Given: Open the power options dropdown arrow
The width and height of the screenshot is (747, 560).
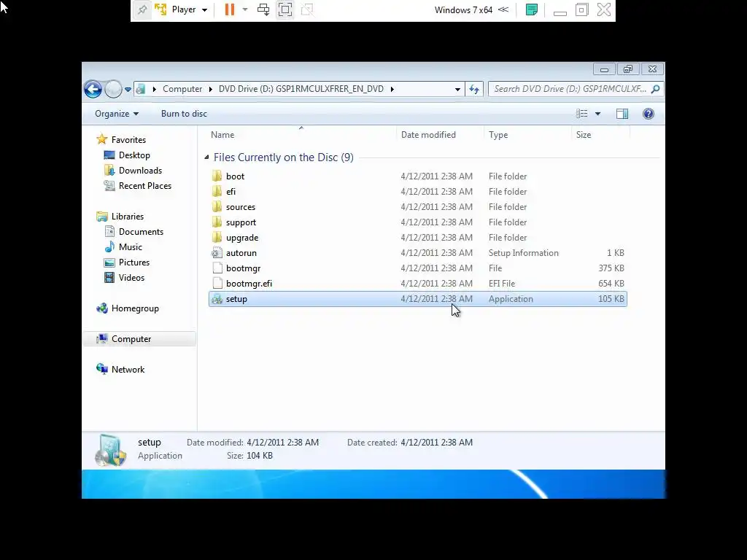Looking at the screenshot, I should click(245, 9).
